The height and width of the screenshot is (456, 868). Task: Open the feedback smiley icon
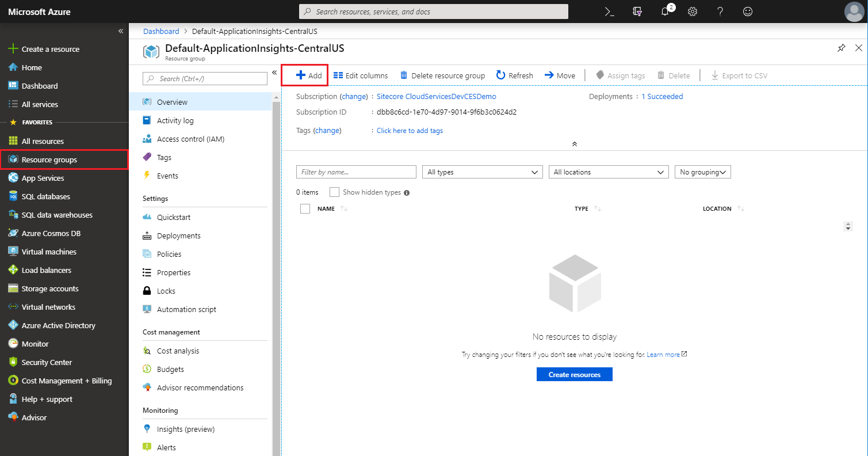pyautogui.click(x=748, y=12)
